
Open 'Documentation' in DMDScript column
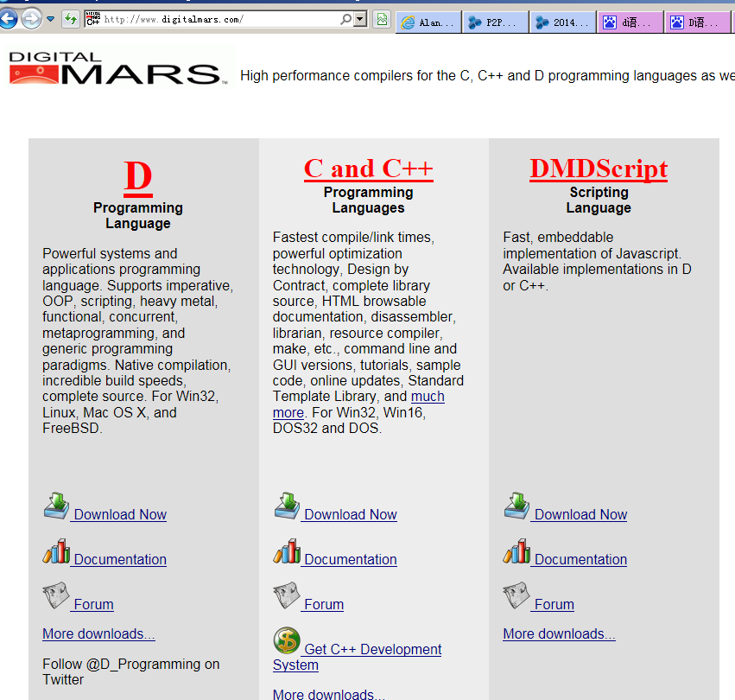point(580,560)
